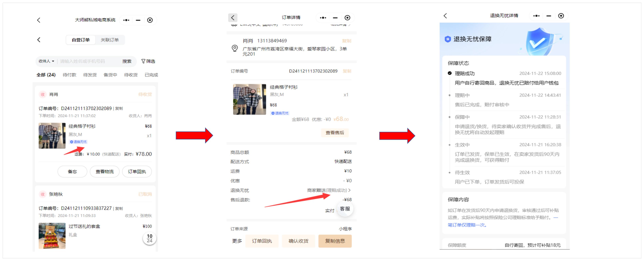Select the 待发货 order status tab
Viewport: 644px width, 261px height.
pyautogui.click(x=90, y=75)
